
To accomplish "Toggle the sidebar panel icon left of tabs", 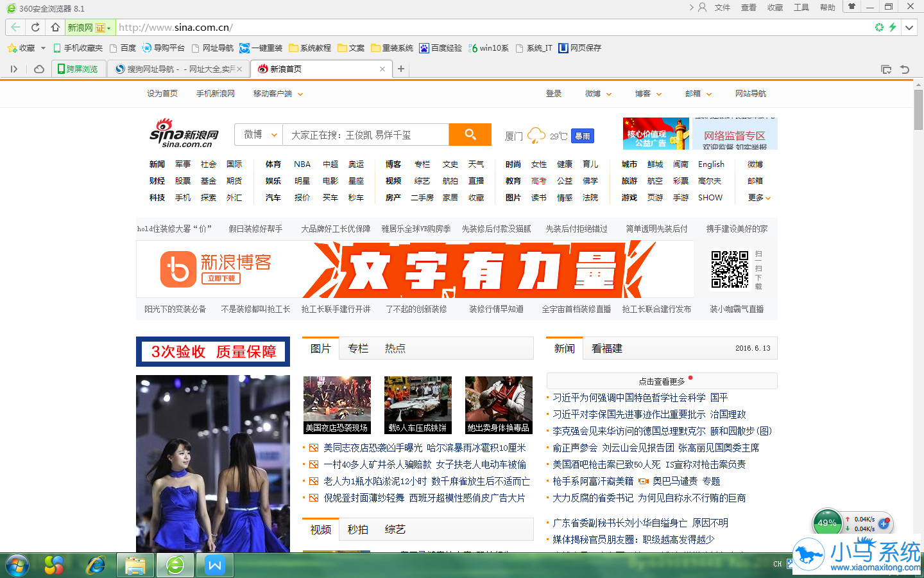I will coord(14,69).
